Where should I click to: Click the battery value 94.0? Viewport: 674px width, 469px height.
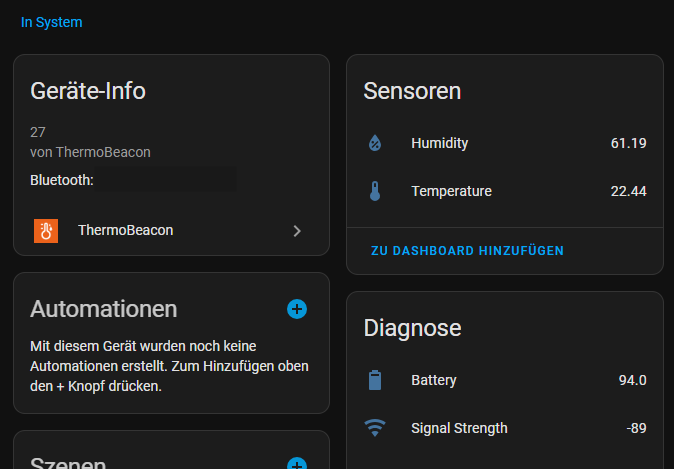tap(632, 380)
